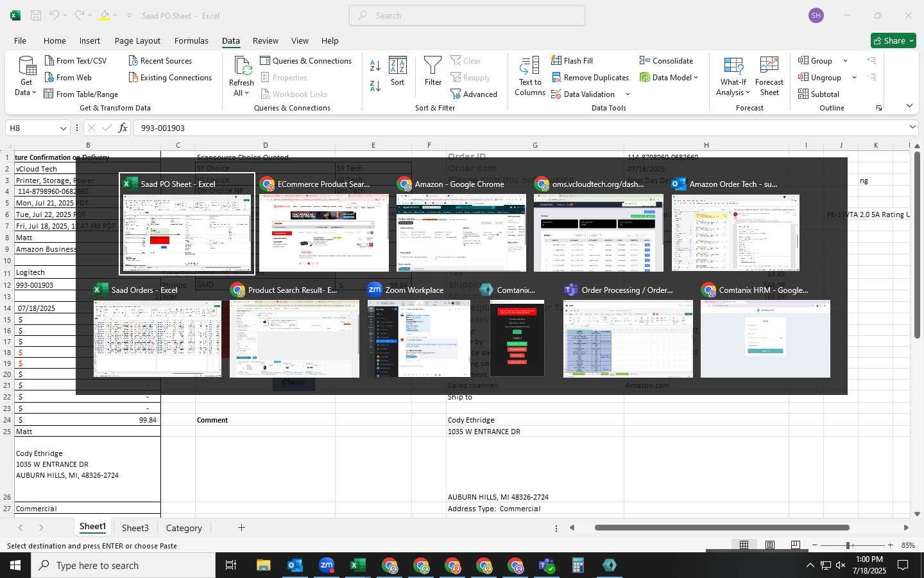Click Subtotal in Outline group

[819, 94]
